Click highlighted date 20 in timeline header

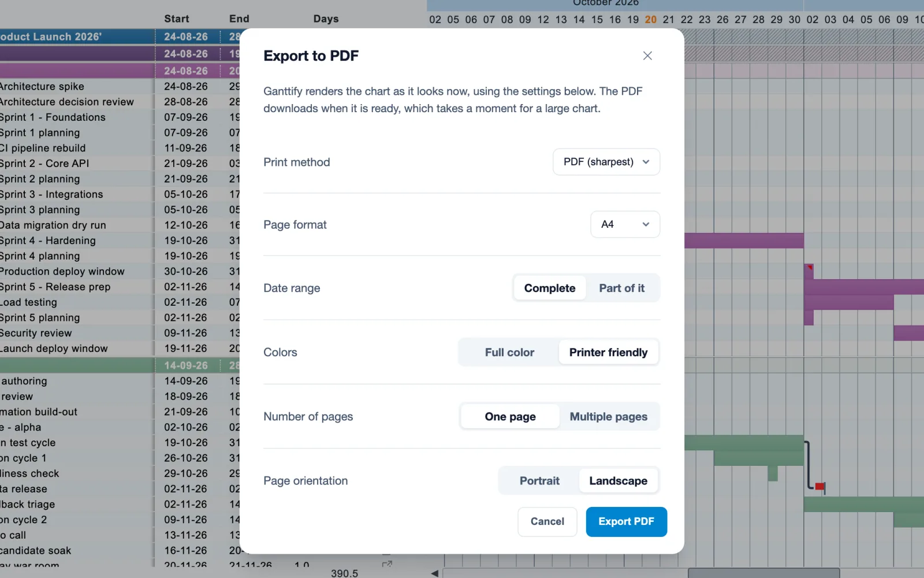(x=651, y=20)
